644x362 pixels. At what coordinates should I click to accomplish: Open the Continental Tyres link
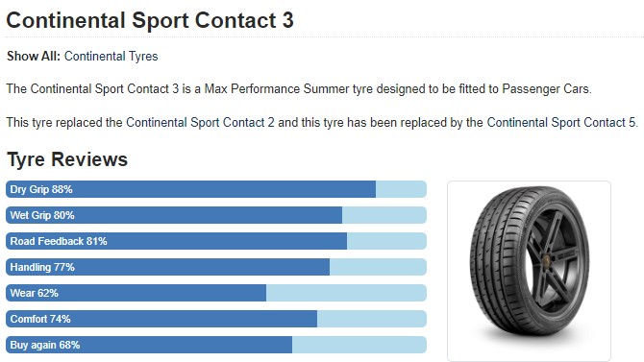(x=111, y=57)
